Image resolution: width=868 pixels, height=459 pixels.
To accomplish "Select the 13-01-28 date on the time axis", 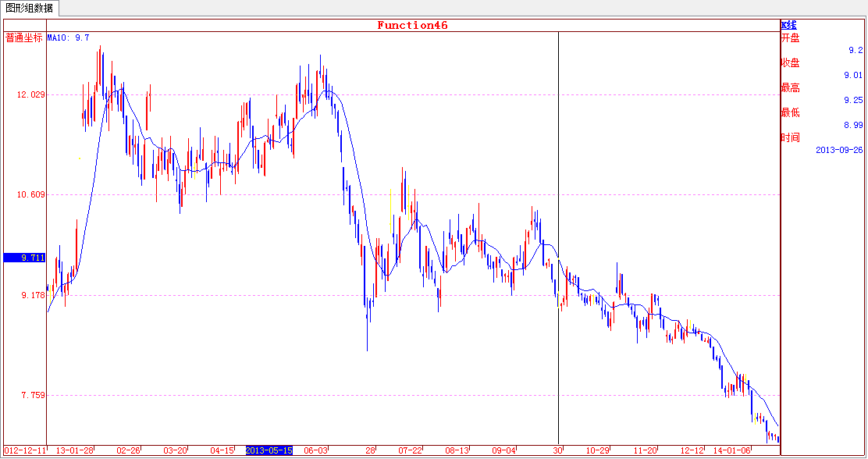I will coord(75,450).
